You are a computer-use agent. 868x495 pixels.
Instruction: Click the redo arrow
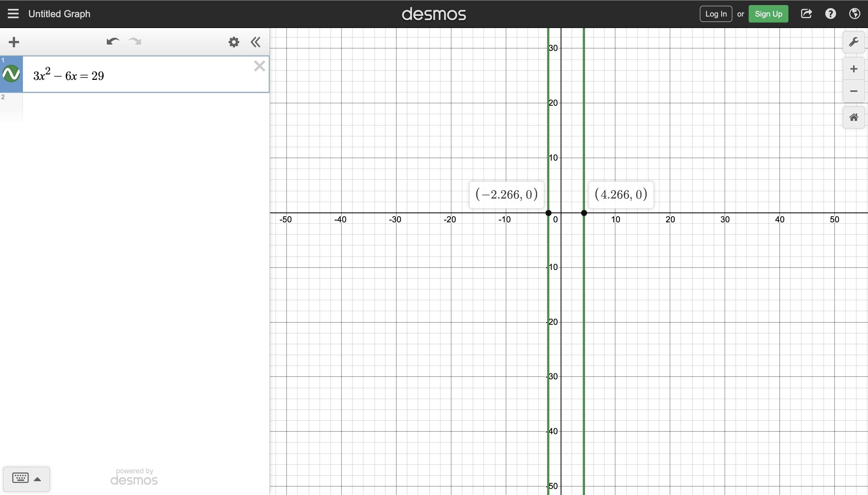135,42
